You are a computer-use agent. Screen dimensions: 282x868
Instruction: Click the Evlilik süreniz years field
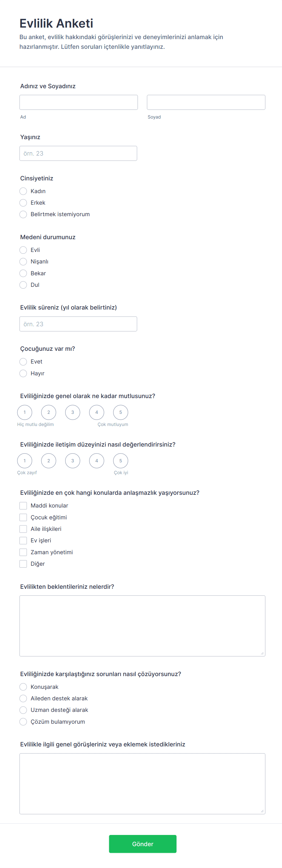pyautogui.click(x=78, y=324)
